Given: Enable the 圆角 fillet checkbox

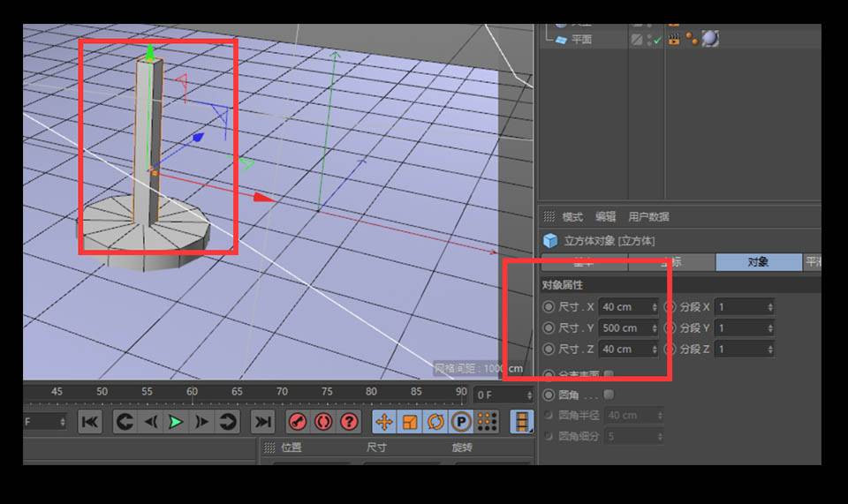Looking at the screenshot, I should point(609,395).
